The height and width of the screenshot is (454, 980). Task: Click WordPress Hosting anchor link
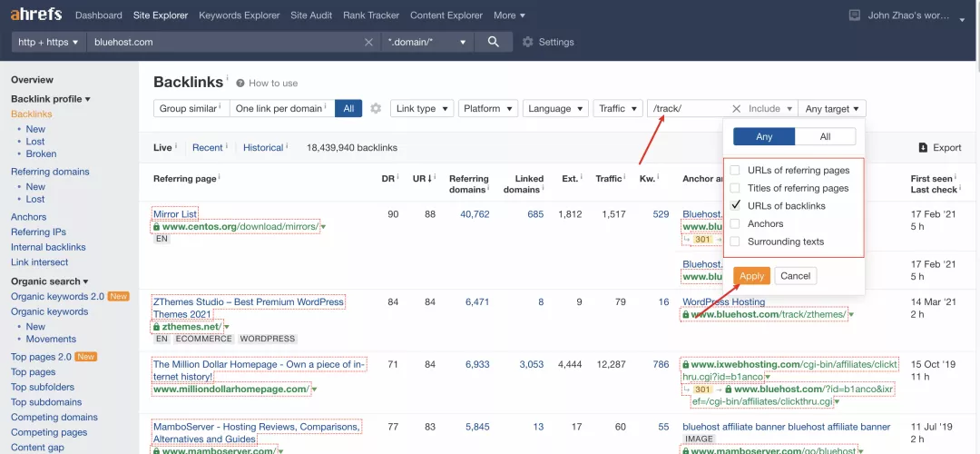723,302
